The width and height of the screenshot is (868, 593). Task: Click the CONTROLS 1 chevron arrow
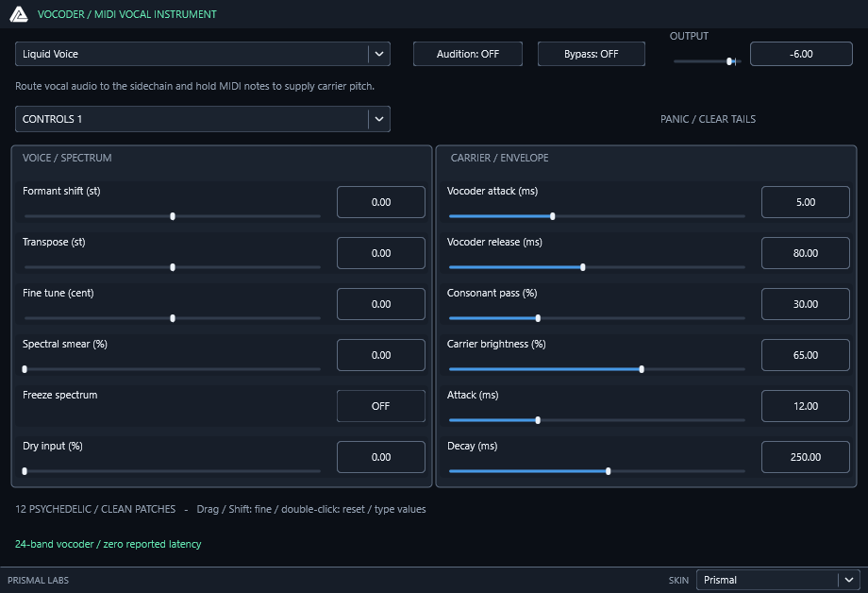[379, 119]
